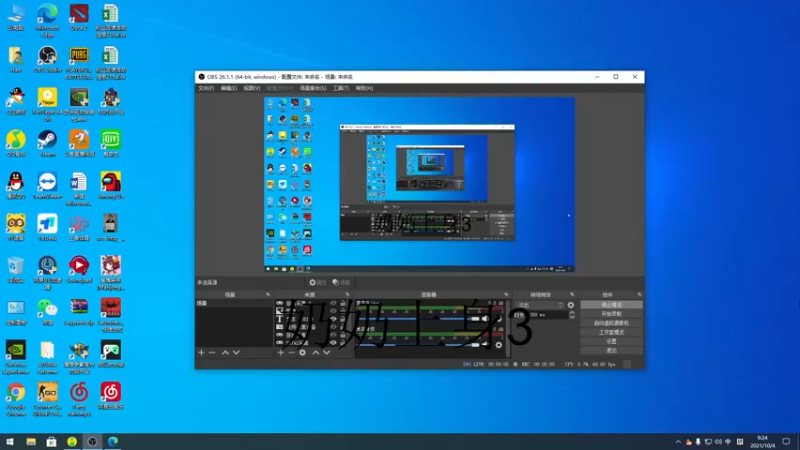The width and height of the screenshot is (800, 450).
Task: Move selected source down
Action: click(x=327, y=353)
